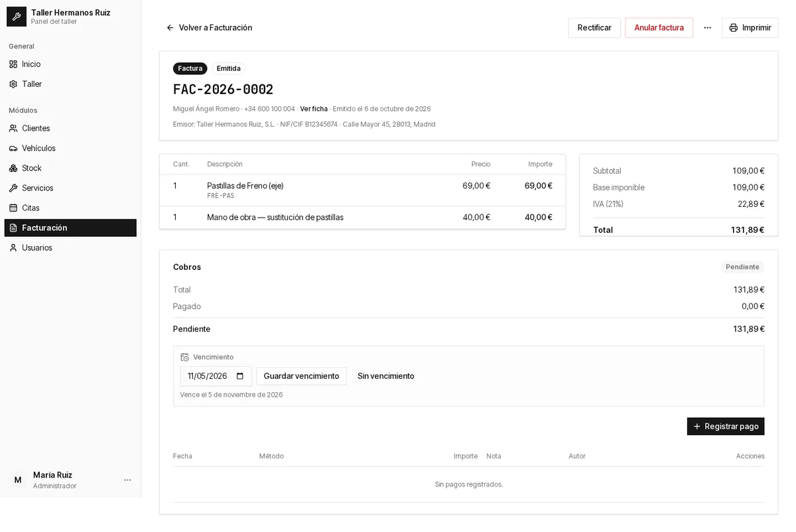Click the invoice number FAC-2026-0002
This screenshot has height=532, width=796.
[223, 90]
